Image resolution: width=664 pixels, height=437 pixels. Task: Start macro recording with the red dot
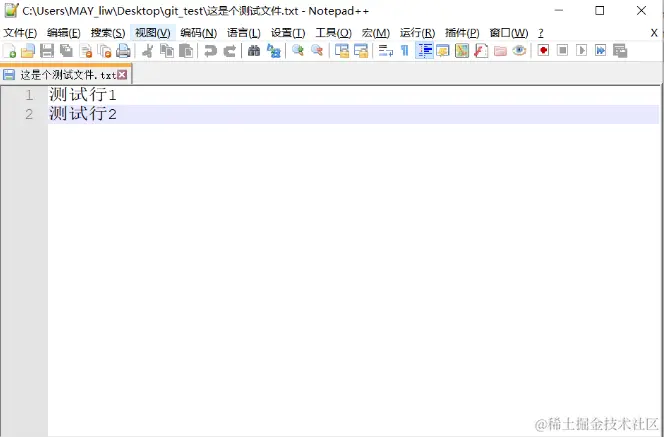point(543,51)
